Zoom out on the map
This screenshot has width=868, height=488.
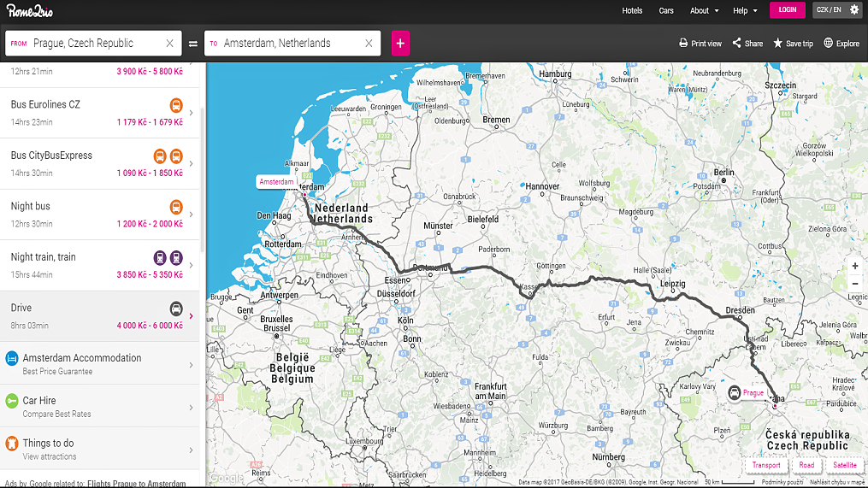pos(855,283)
